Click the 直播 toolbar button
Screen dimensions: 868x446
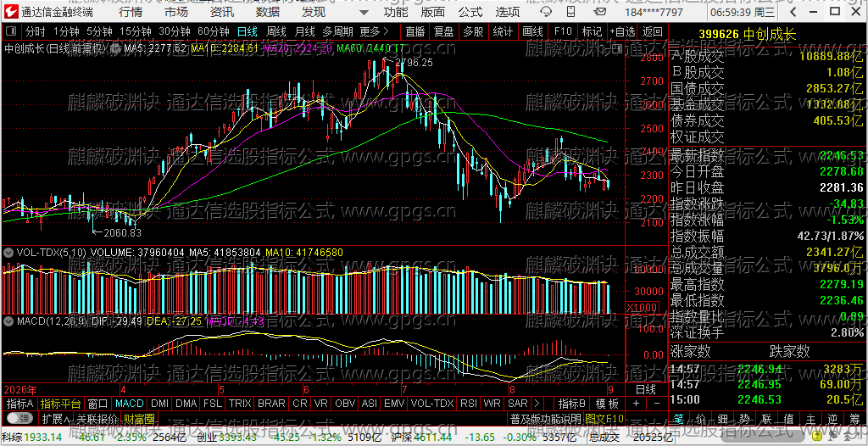point(415,31)
